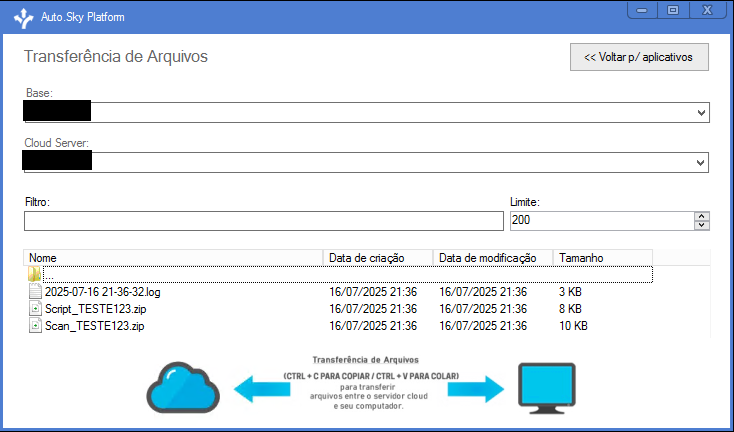Select the parent directory '...' row
Viewport: 734px width, 432px height.
point(347,274)
